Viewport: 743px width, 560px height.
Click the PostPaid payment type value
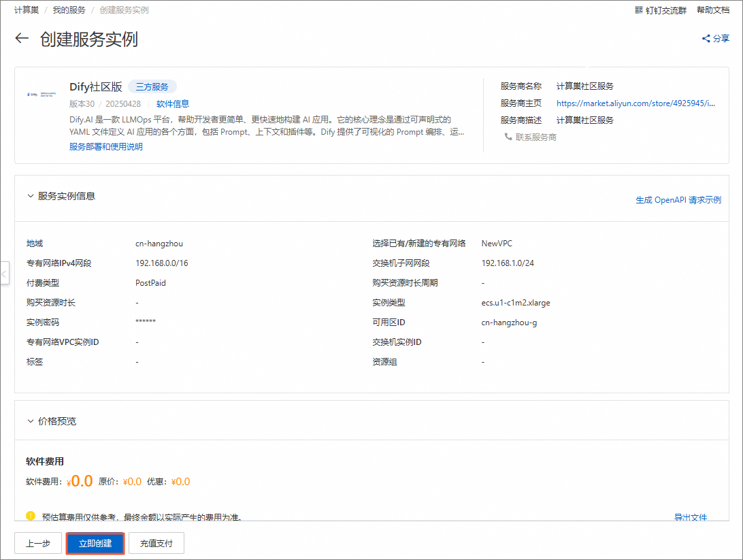tap(150, 283)
